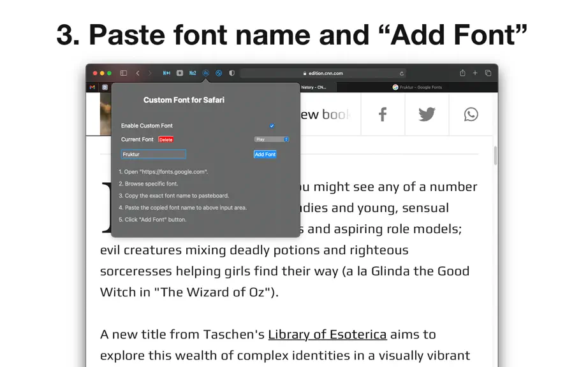This screenshot has height=367, width=588.
Task: Click instruction '2. Browse specific font.'
Action: (148, 184)
